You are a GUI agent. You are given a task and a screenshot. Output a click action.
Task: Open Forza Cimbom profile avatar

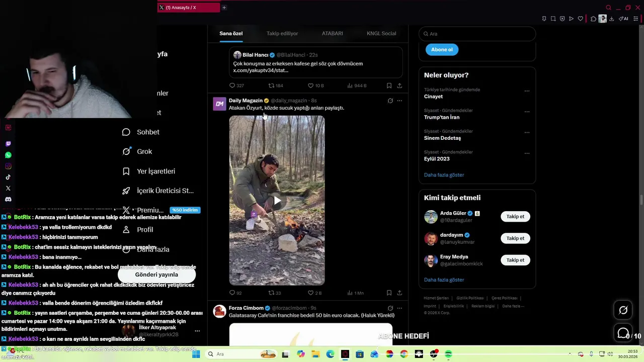tap(219, 312)
